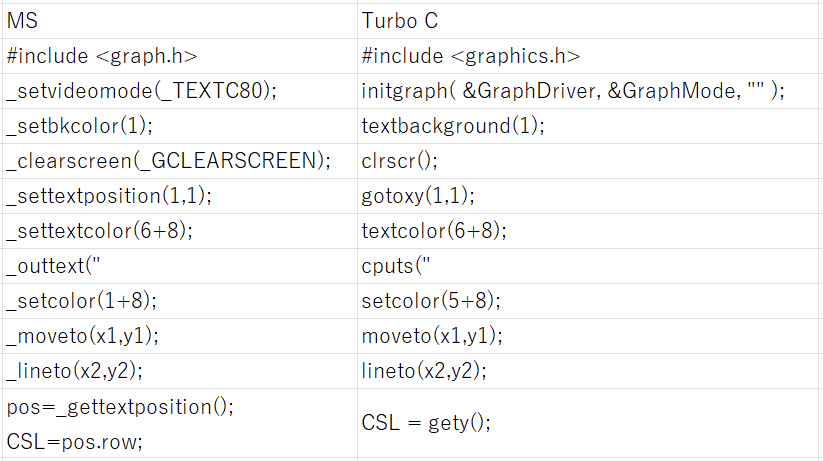Select the _settextcolor(6+8); cell
823x461 pixels.
[180, 231]
